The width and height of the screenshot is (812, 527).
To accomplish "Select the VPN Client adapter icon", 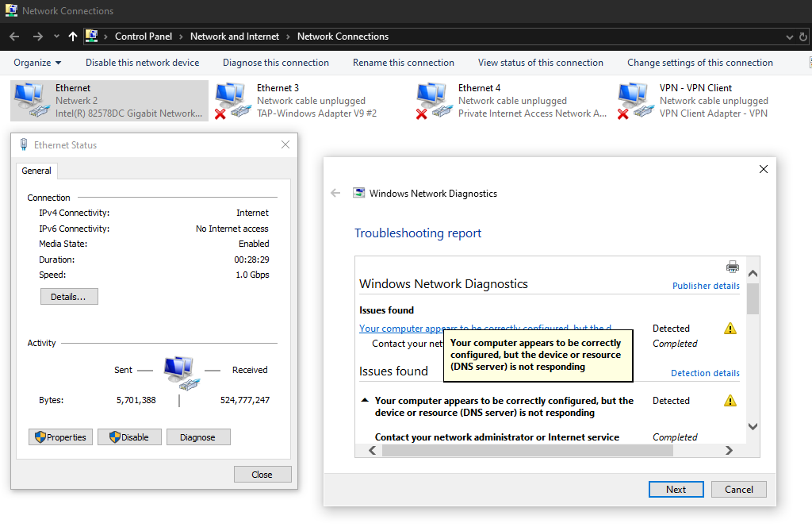I will click(633, 100).
